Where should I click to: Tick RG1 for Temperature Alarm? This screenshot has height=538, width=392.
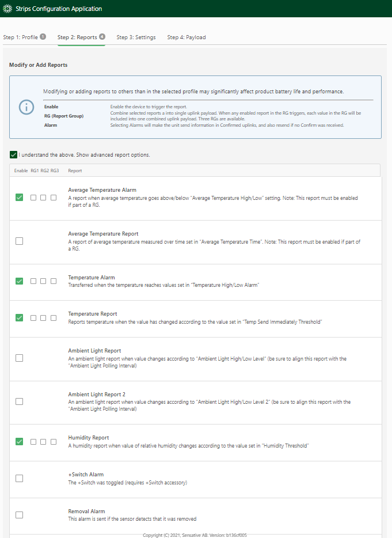coord(33,281)
